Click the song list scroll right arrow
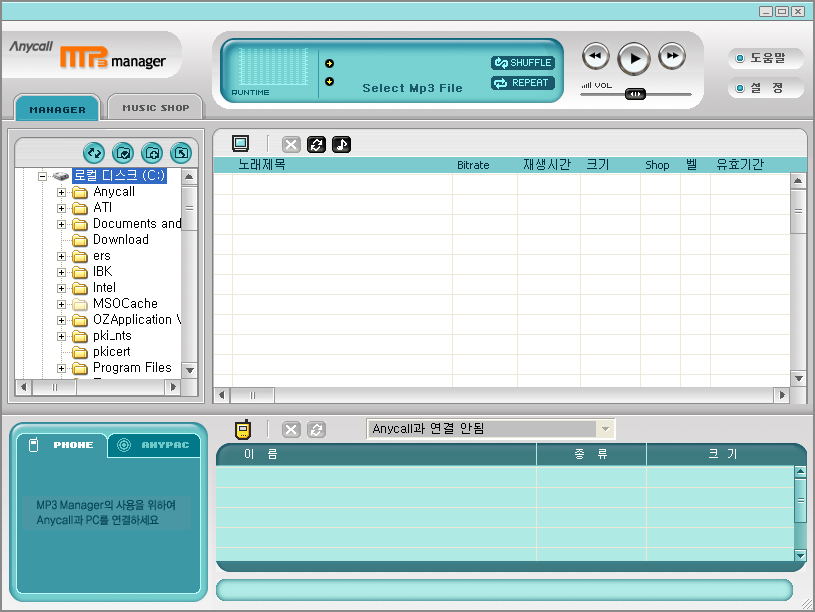This screenshot has width=815, height=612. [782, 395]
